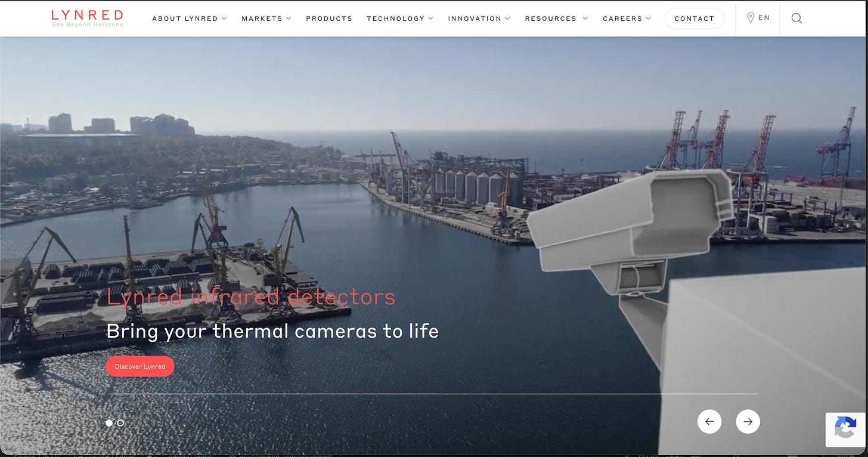
Task: Expand the Careers dropdown
Action: click(627, 18)
